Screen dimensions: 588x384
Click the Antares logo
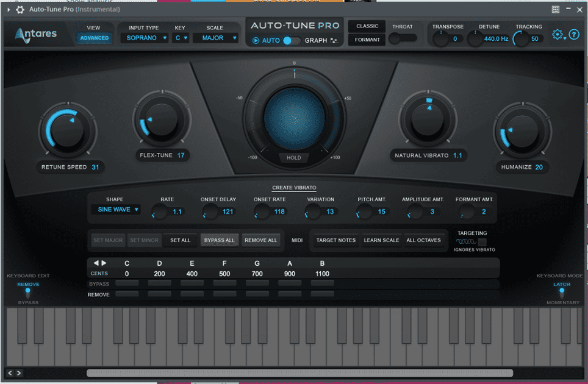[x=36, y=35]
